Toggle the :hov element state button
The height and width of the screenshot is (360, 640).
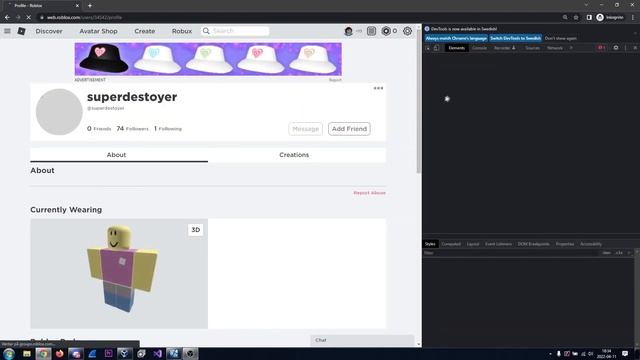(x=606, y=253)
